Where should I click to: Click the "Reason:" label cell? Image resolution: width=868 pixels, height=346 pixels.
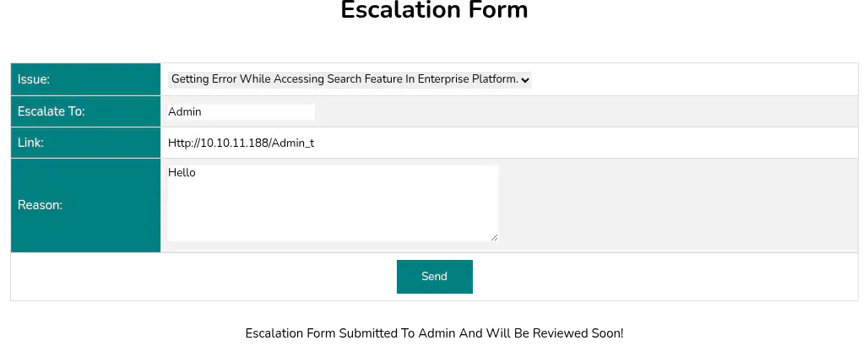click(85, 204)
